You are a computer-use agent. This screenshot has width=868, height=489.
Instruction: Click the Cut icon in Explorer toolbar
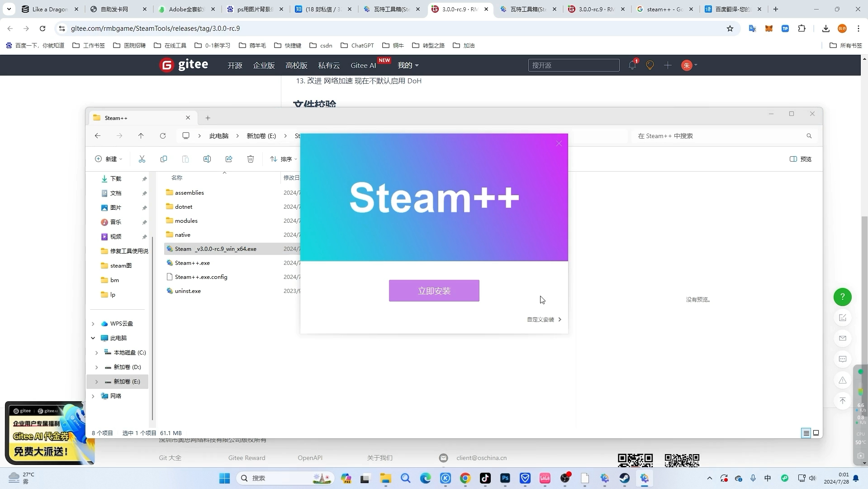142,159
